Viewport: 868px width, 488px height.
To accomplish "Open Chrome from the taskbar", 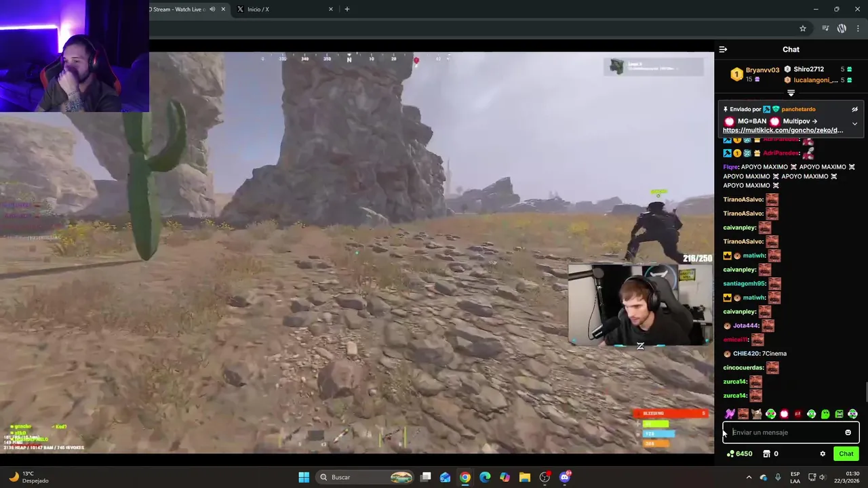I will tap(465, 477).
